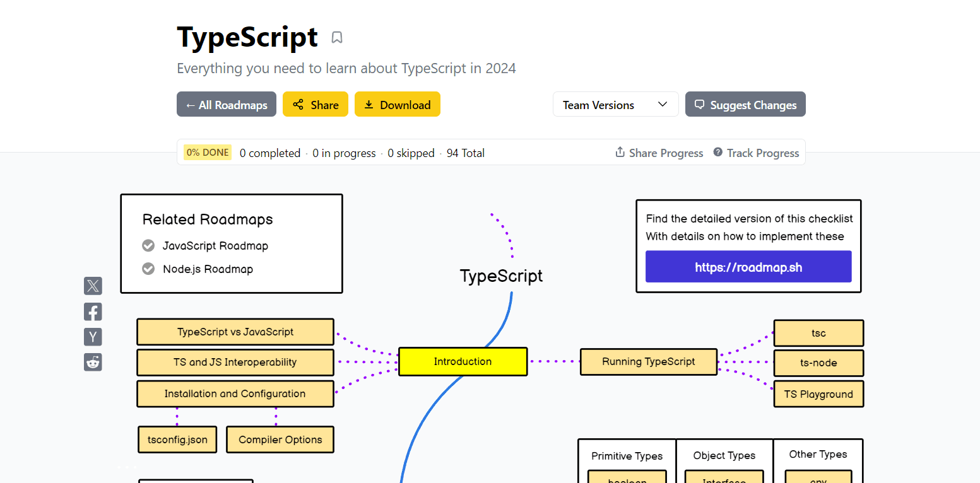
Task: Open the https://roadmap.sh link
Action: (x=748, y=267)
